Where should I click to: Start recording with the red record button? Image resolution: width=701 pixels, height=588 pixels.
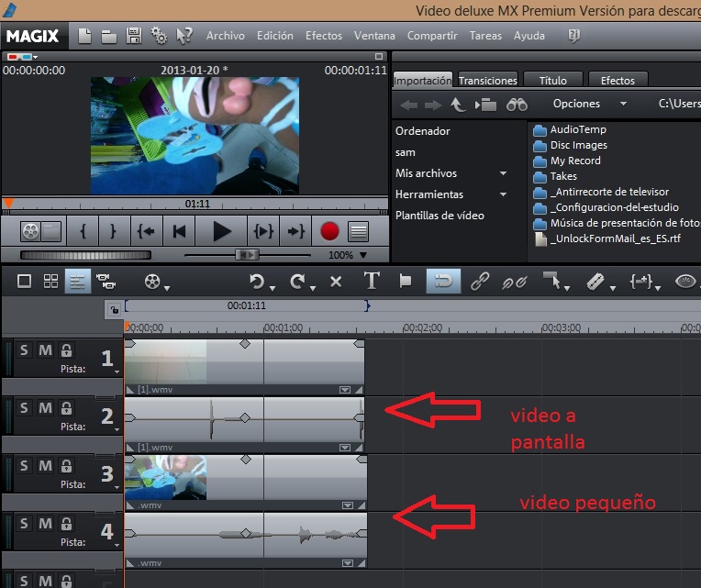[329, 231]
